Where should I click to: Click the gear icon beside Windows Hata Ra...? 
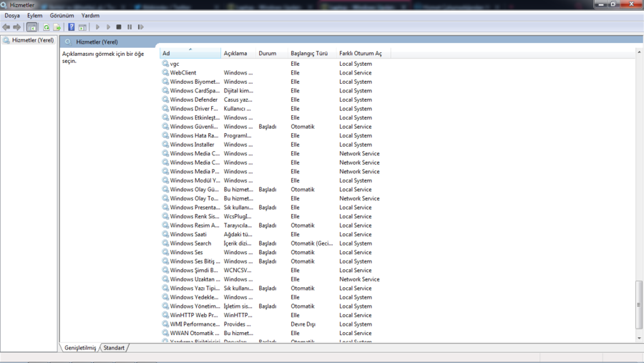pos(165,135)
